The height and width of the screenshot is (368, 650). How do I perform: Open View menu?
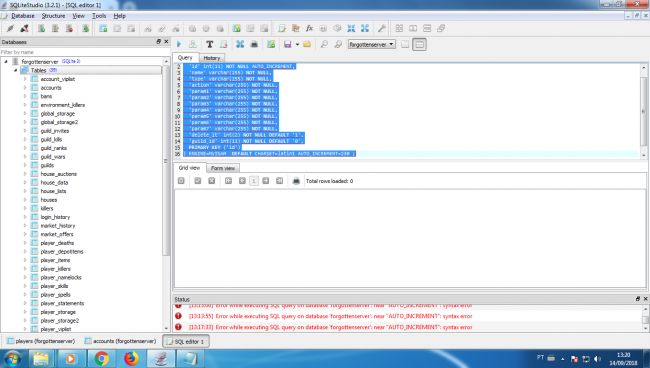click(78, 16)
